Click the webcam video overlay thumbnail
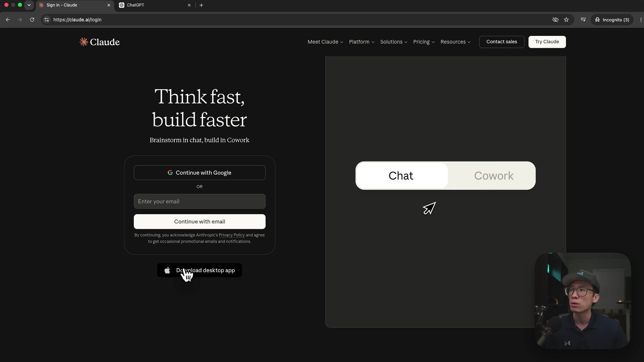This screenshot has height=362, width=644. (583, 301)
